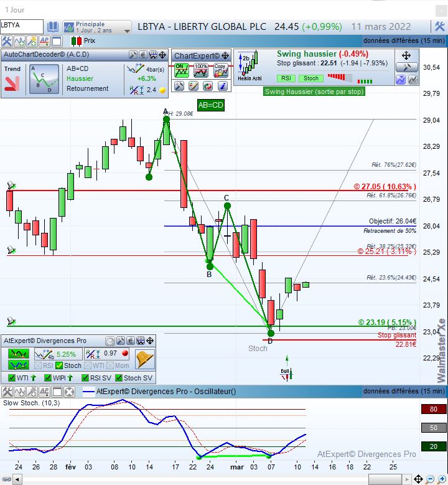Open price panel settings wrench icon

6,41
